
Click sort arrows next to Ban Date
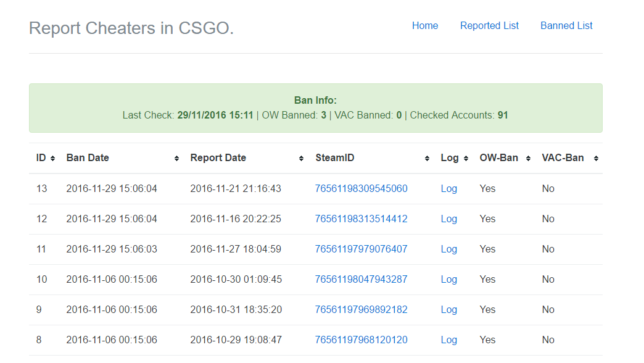tap(177, 159)
